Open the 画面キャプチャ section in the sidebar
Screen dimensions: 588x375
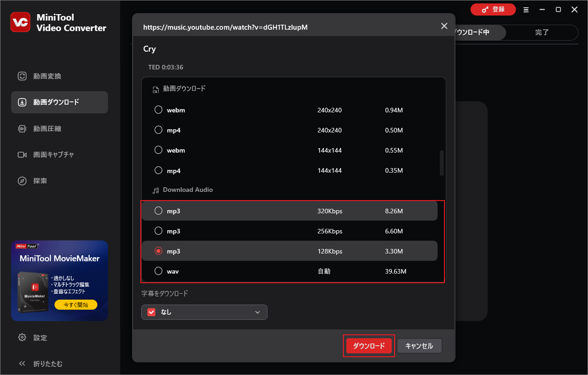click(x=59, y=155)
